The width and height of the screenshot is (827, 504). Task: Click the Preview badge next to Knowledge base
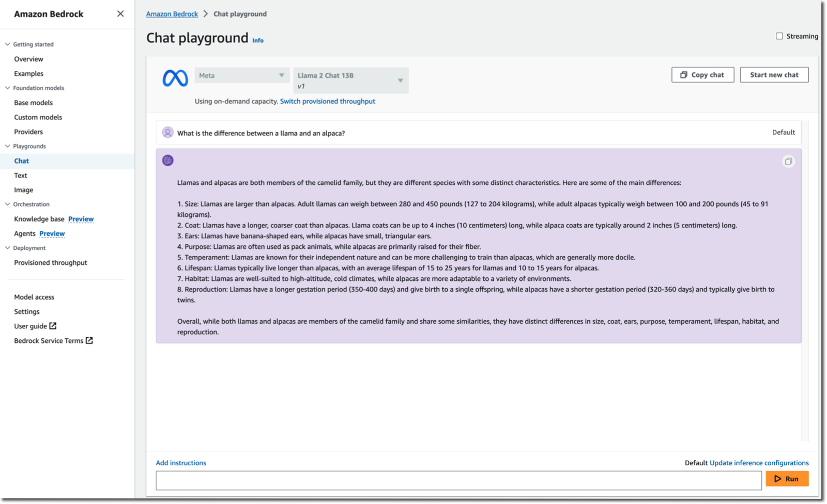pyautogui.click(x=81, y=219)
